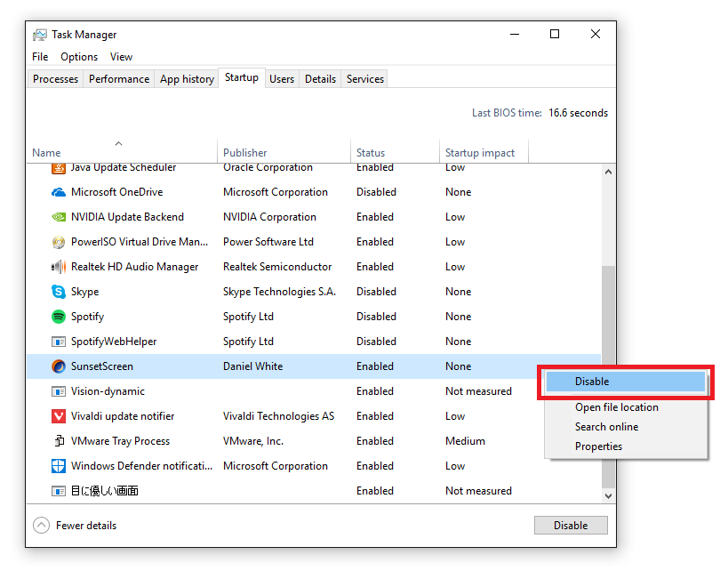Image resolution: width=728 pixels, height=579 pixels.
Task: Click the Task Manager title bar icon
Action: [40, 35]
